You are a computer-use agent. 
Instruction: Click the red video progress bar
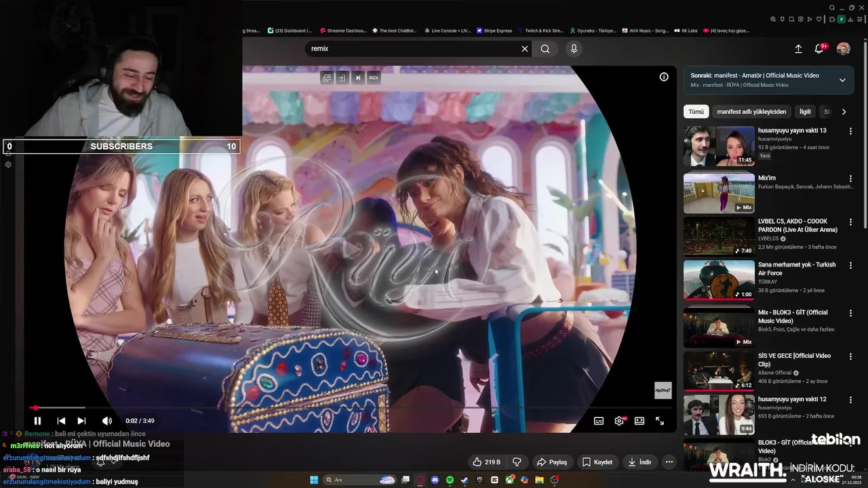[351, 408]
